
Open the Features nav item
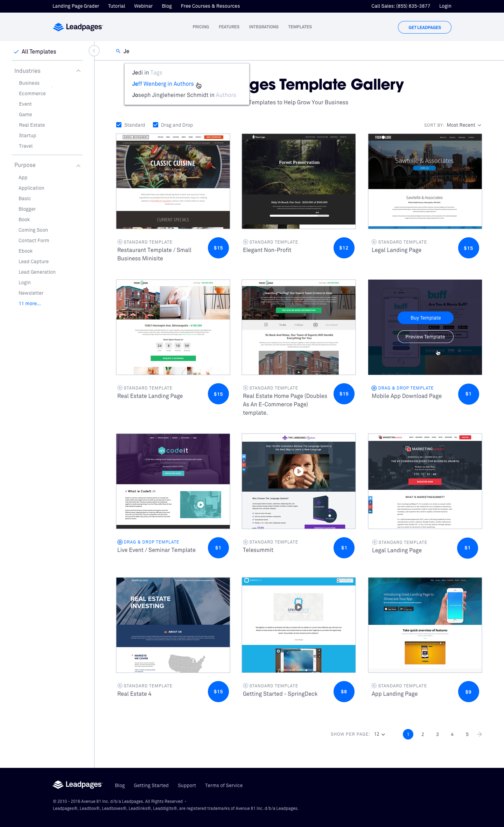pos(229,27)
